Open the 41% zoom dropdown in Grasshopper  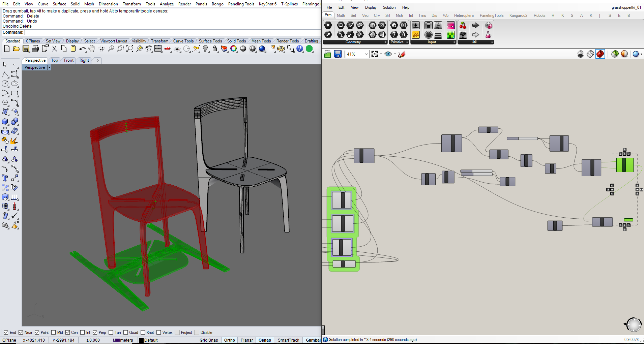(x=367, y=54)
